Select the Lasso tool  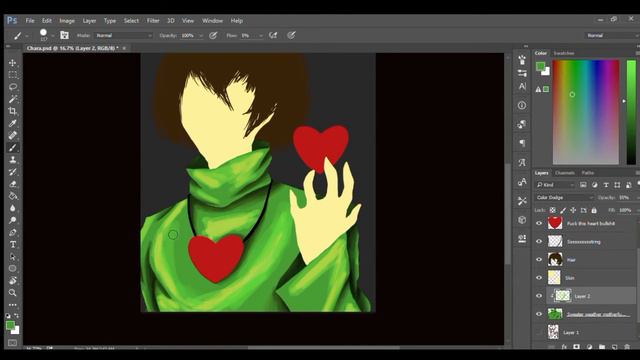pos(13,87)
